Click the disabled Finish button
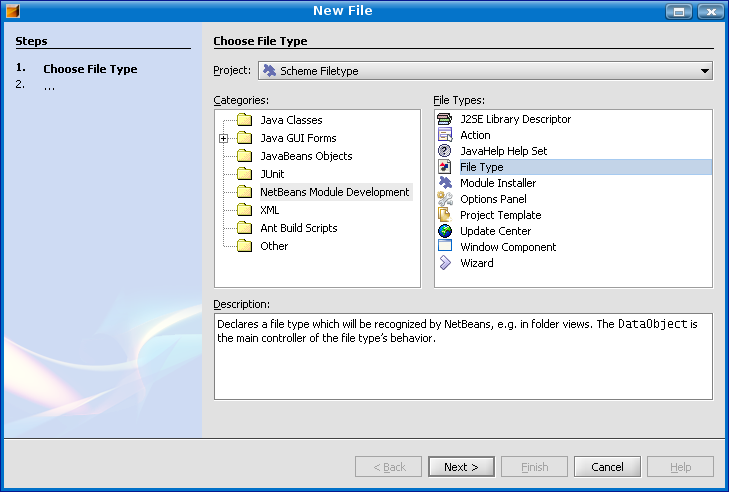Image resolution: width=729 pixels, height=492 pixels. click(534, 466)
